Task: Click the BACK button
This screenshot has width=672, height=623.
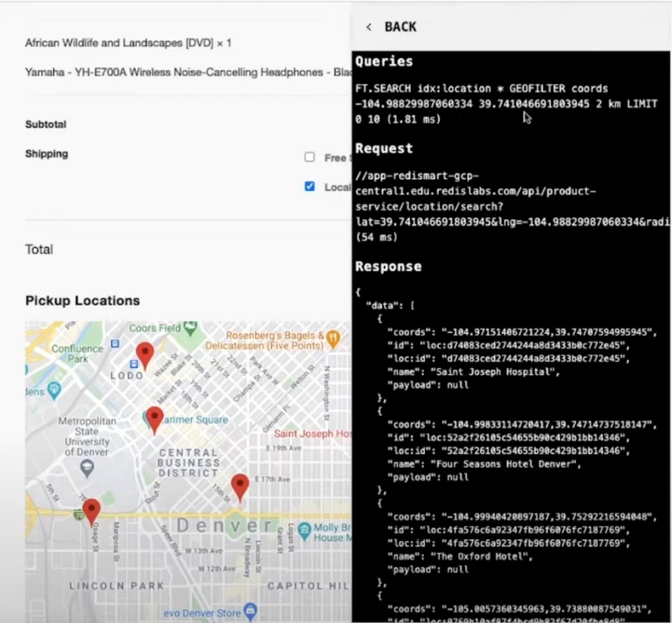Action: tap(401, 27)
